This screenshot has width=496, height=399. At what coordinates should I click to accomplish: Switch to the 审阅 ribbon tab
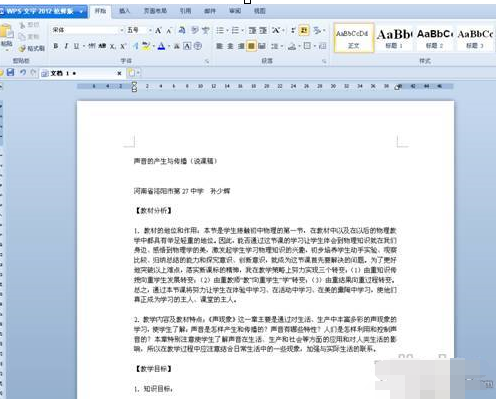click(235, 11)
